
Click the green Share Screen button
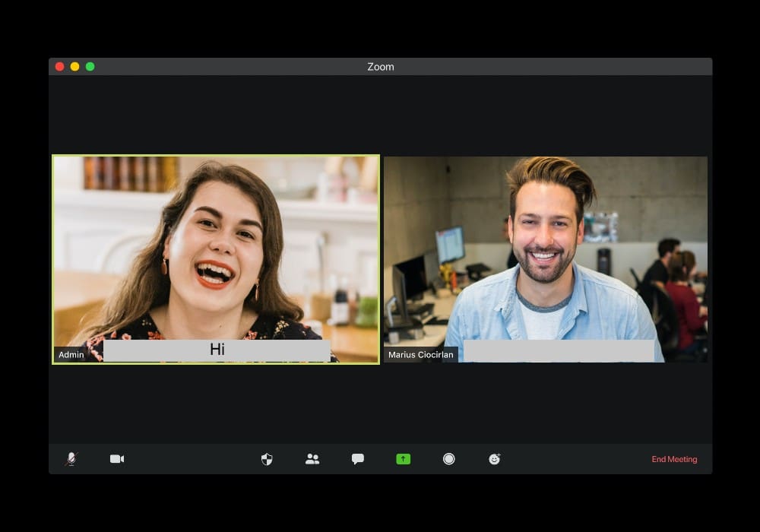point(404,459)
